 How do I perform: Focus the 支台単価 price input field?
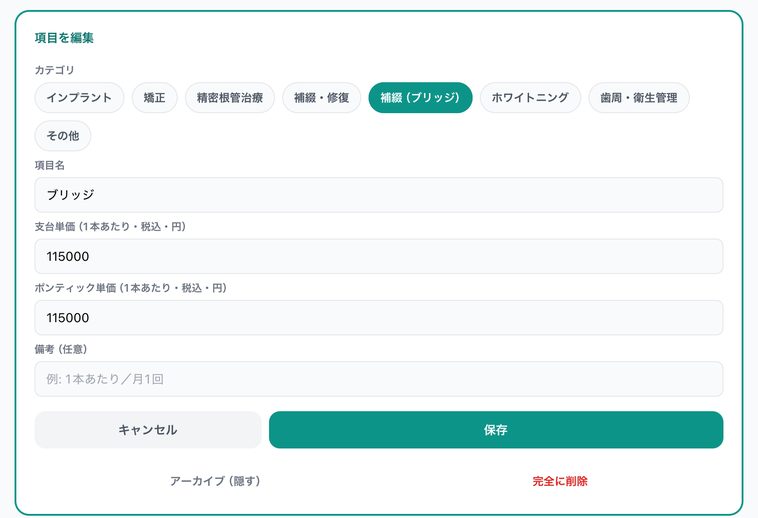tap(379, 256)
